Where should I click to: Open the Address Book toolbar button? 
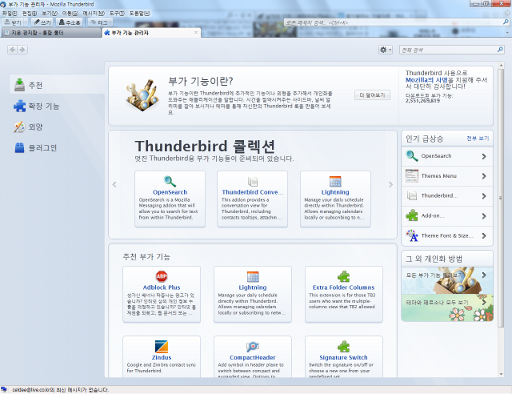point(69,22)
